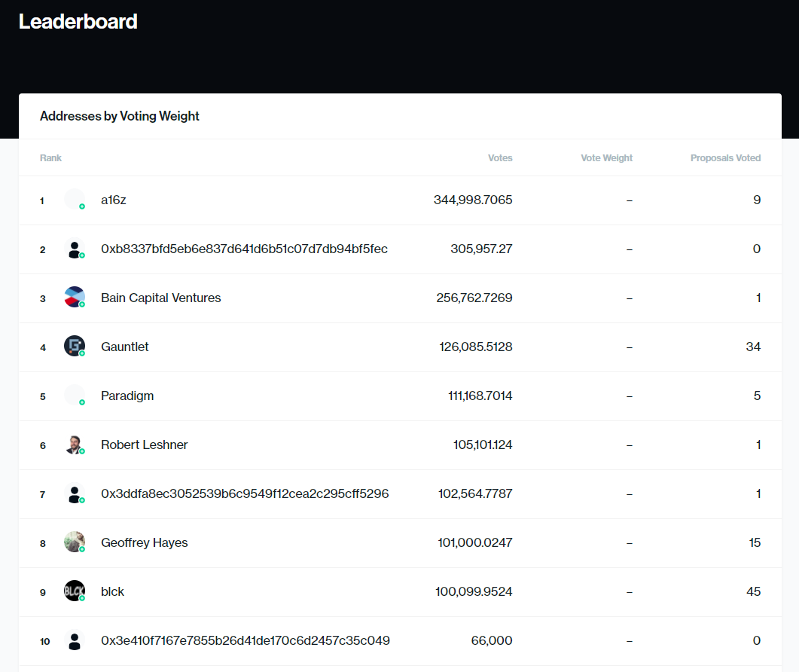Click votes value 126,085.5128

476,347
